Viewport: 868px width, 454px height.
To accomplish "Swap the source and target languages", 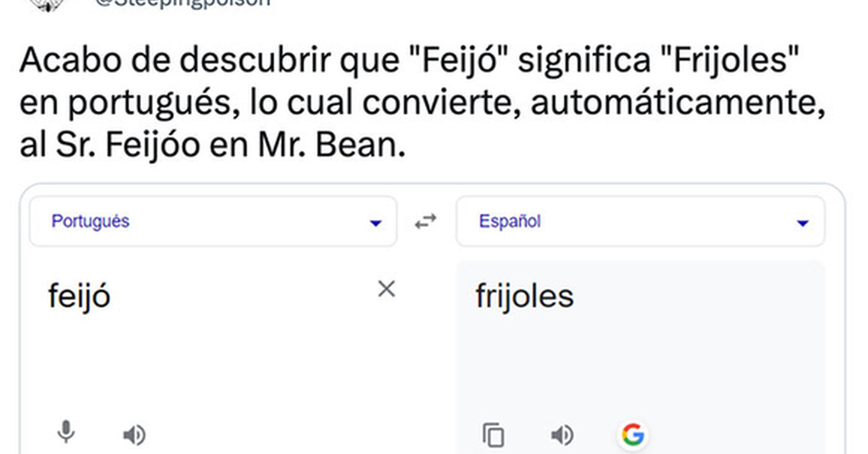I will 426,221.
